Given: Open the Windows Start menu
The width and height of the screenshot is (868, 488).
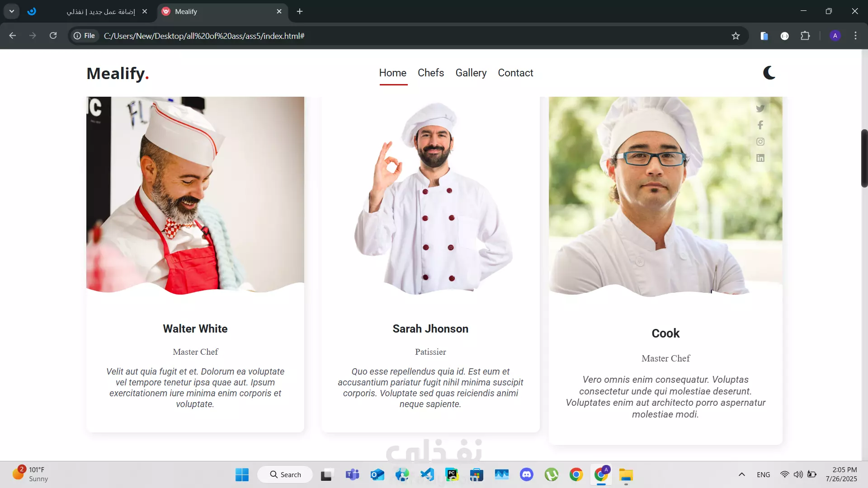Looking at the screenshot, I should (242, 475).
